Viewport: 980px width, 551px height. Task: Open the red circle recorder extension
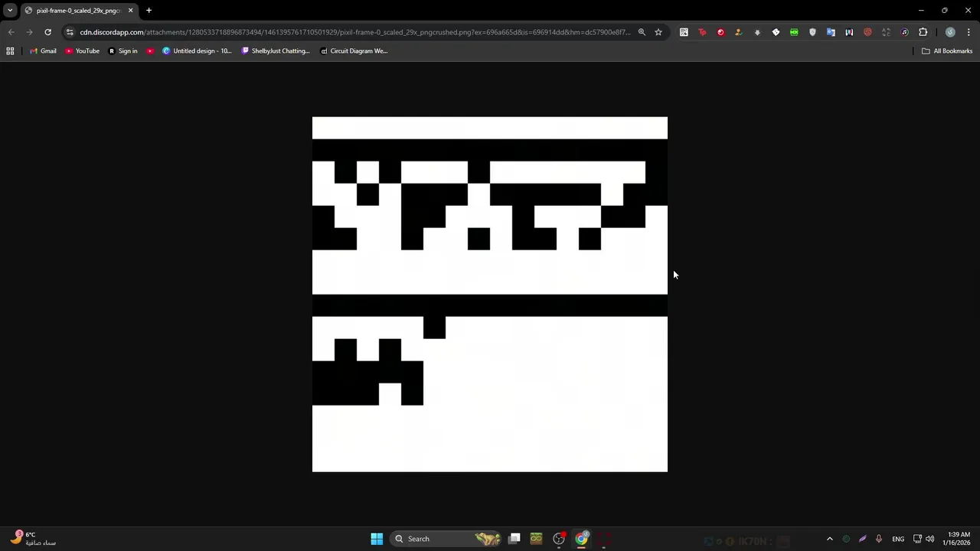click(720, 32)
